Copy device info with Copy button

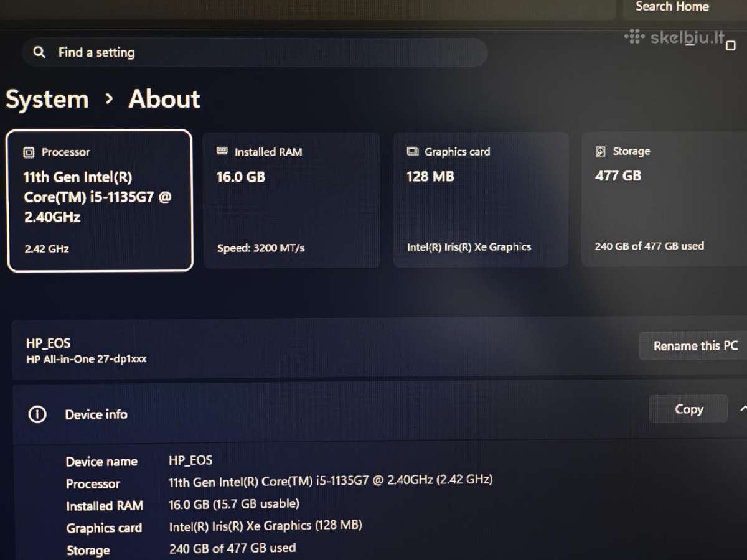point(688,409)
